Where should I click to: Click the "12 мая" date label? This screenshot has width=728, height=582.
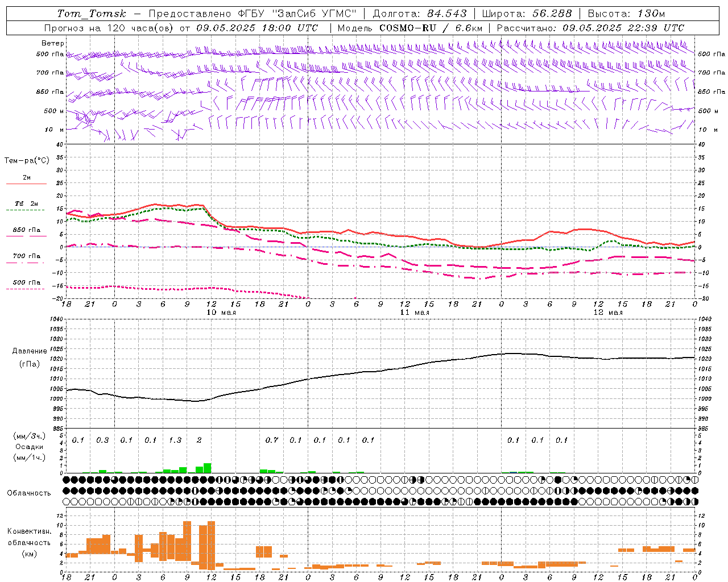click(x=608, y=313)
